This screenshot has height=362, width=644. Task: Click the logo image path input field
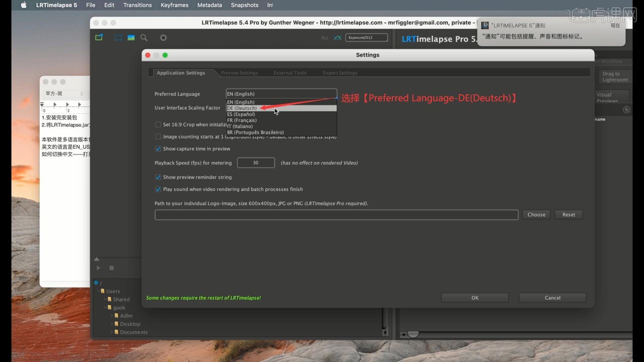(x=336, y=215)
